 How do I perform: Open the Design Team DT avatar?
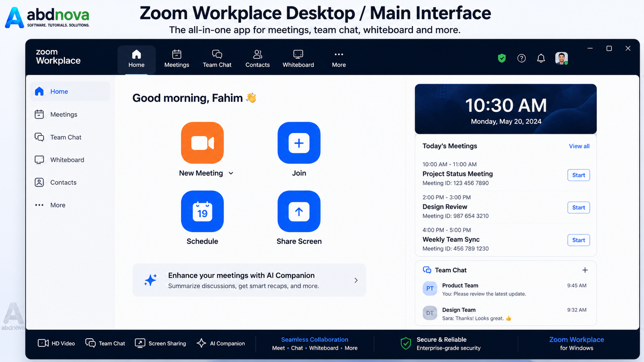coord(430,313)
